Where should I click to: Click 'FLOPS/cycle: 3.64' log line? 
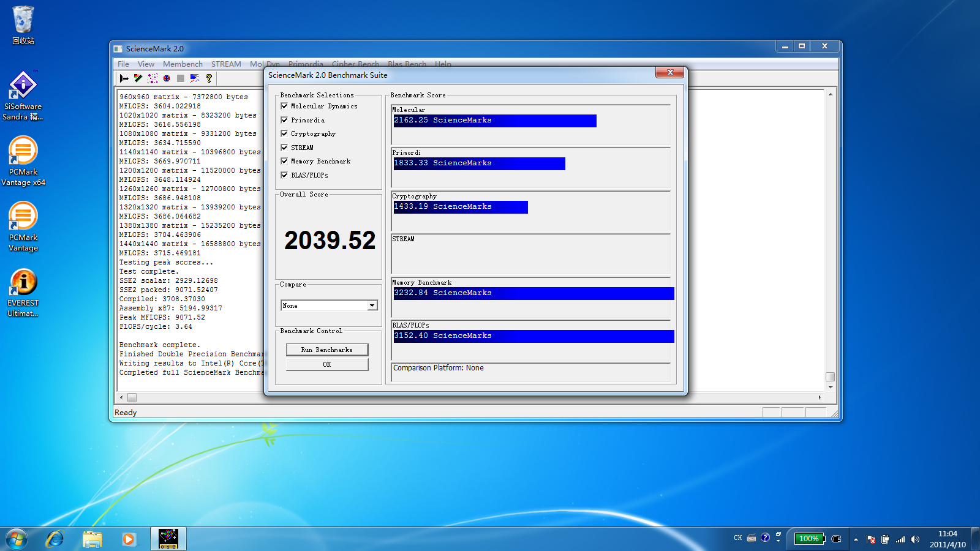click(156, 326)
